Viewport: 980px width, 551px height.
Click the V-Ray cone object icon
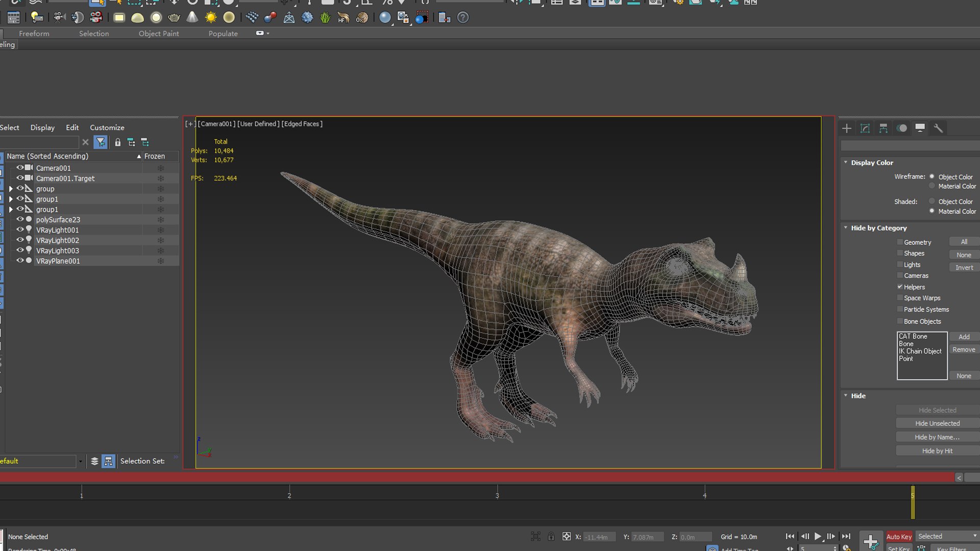[192, 18]
